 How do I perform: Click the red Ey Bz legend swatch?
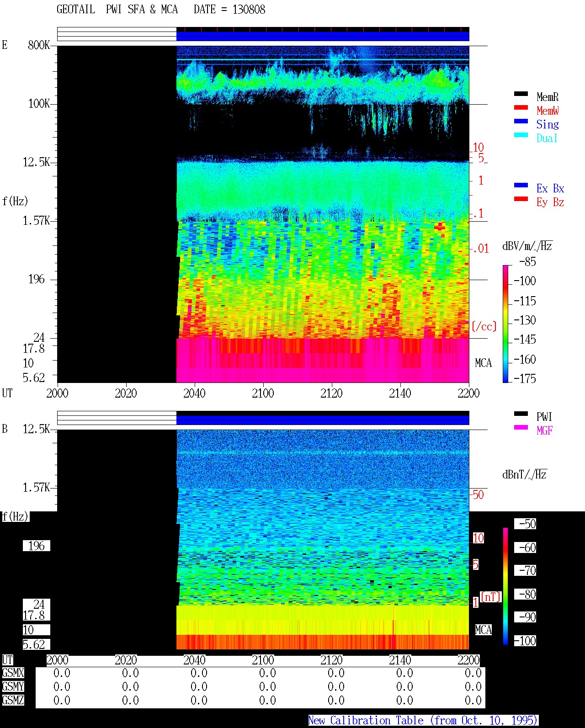coord(521,199)
